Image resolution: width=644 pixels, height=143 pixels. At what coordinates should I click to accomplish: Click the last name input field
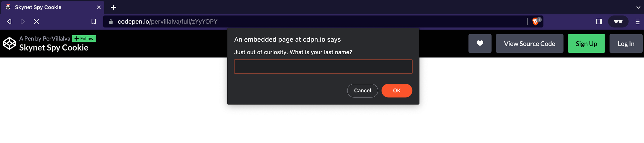(x=323, y=66)
